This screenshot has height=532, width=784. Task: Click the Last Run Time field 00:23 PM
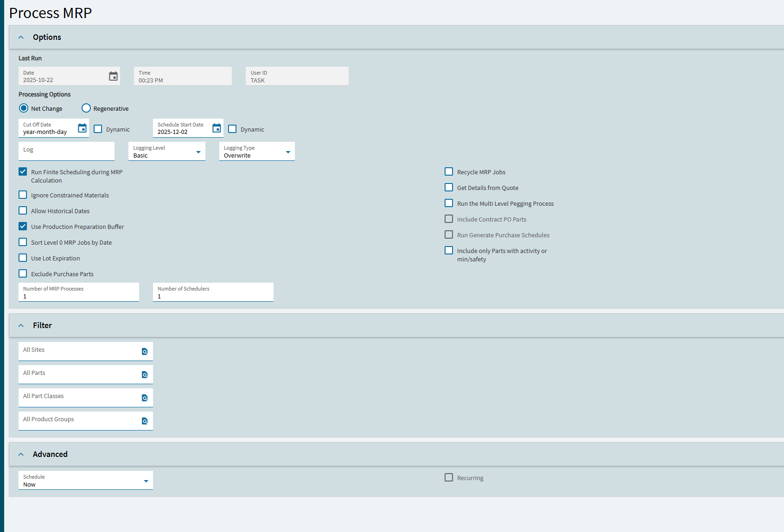[183, 76]
